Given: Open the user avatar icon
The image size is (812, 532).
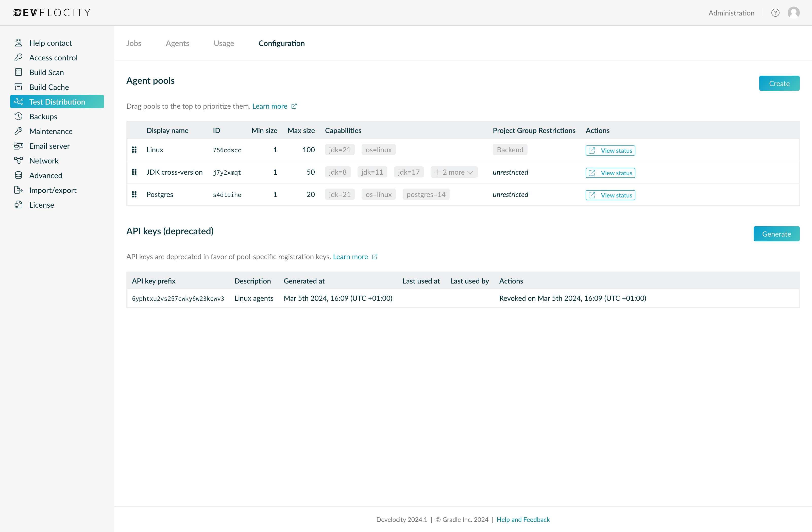Looking at the screenshot, I should coord(794,13).
